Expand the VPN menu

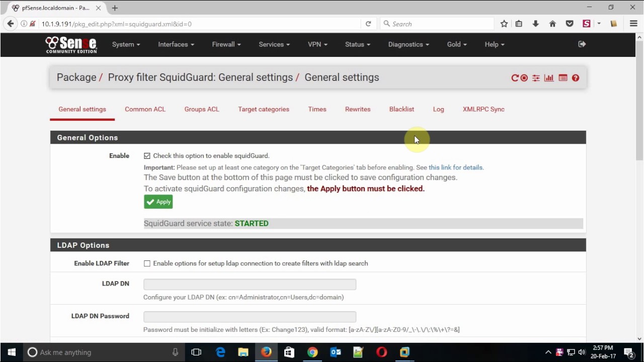tap(317, 44)
